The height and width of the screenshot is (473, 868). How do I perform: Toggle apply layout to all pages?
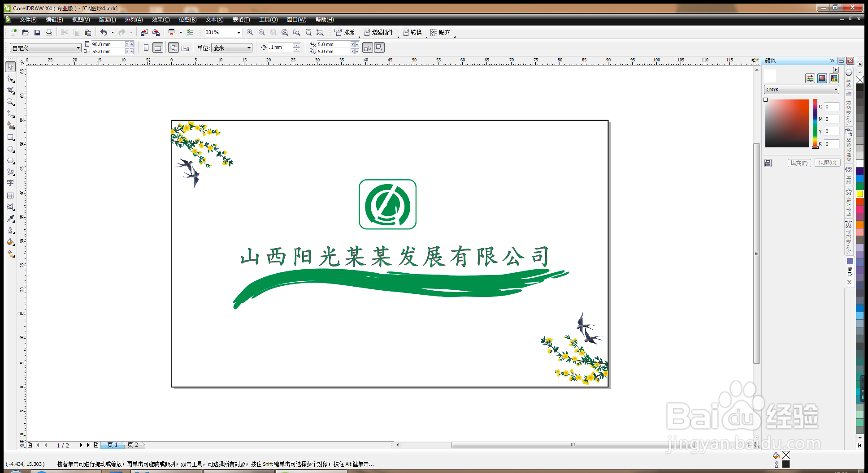point(174,47)
